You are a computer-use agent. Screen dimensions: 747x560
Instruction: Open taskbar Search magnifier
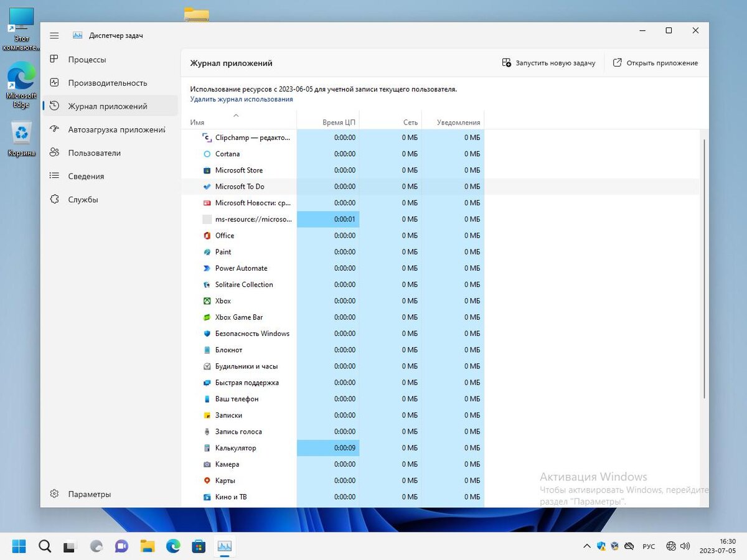point(45,546)
